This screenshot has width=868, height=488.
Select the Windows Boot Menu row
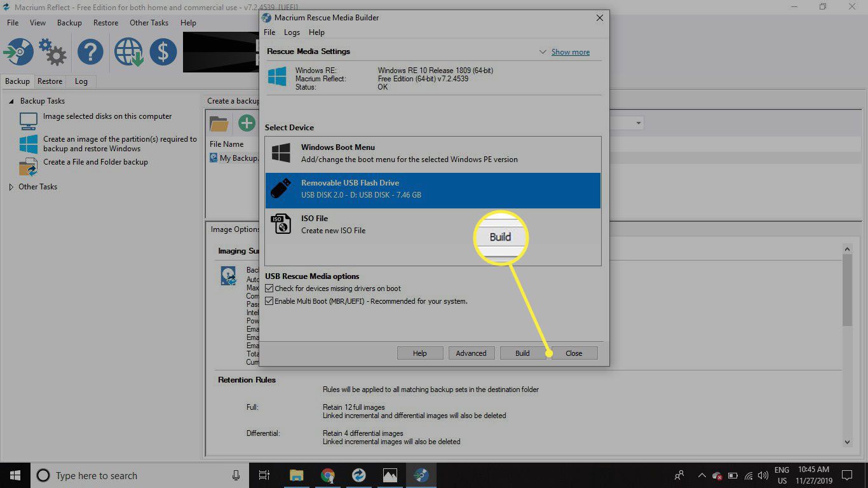(433, 154)
